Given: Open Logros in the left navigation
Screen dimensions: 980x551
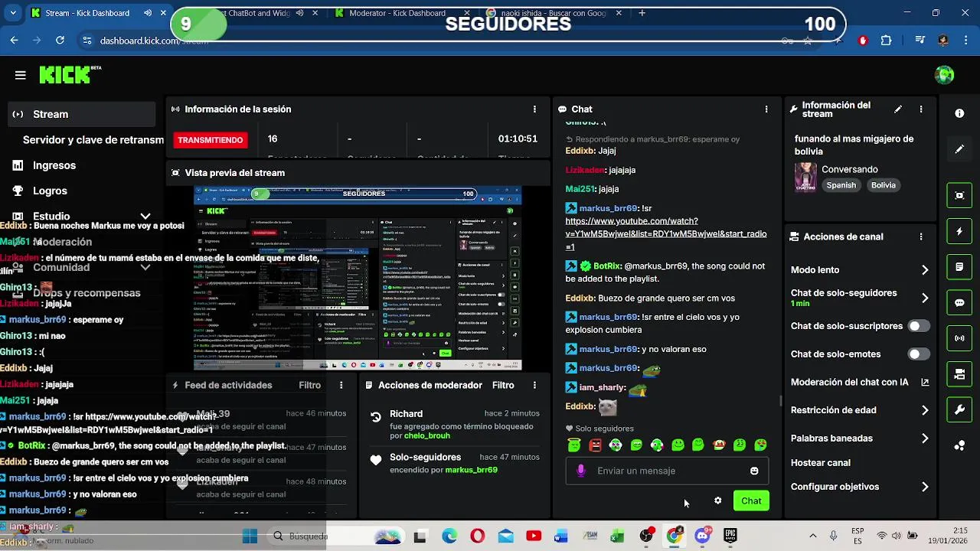Looking at the screenshot, I should [50, 191].
